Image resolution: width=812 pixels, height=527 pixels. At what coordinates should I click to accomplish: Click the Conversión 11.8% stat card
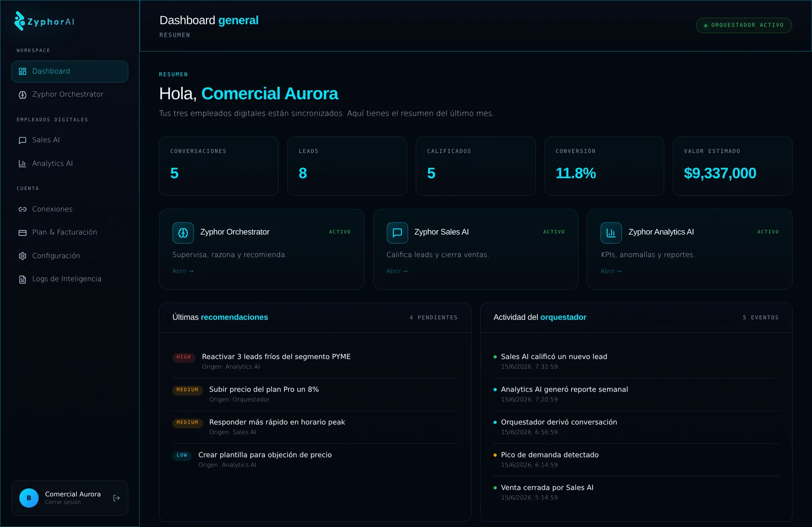pyautogui.click(x=604, y=166)
